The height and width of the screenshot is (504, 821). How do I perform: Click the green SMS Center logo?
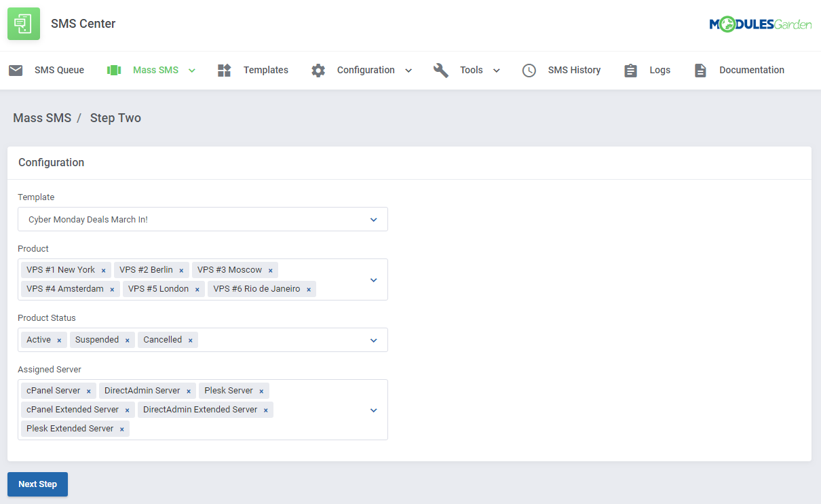point(23,24)
